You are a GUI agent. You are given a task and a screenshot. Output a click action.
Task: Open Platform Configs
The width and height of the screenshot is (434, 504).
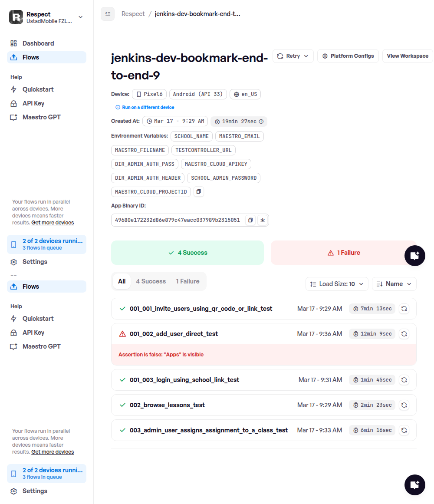pyautogui.click(x=348, y=56)
